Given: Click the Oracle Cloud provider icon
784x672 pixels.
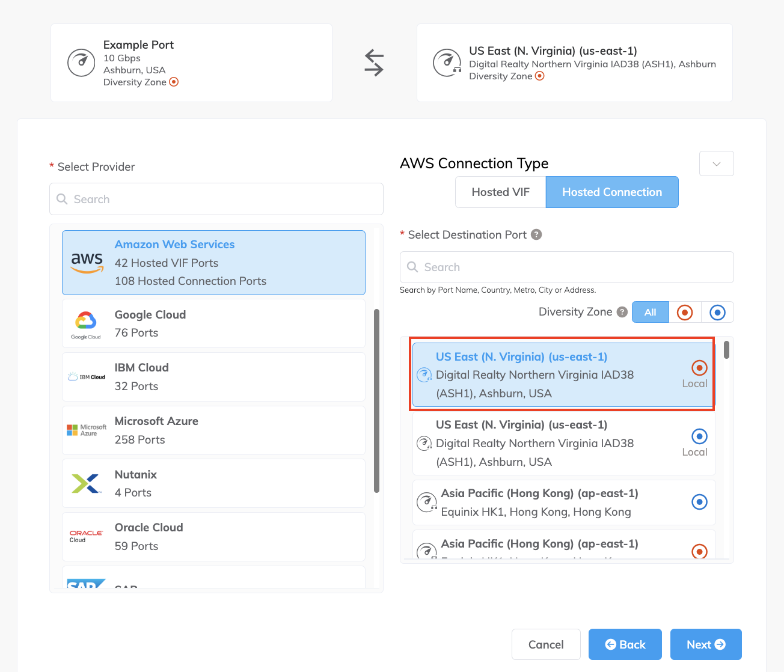Looking at the screenshot, I should [86, 536].
